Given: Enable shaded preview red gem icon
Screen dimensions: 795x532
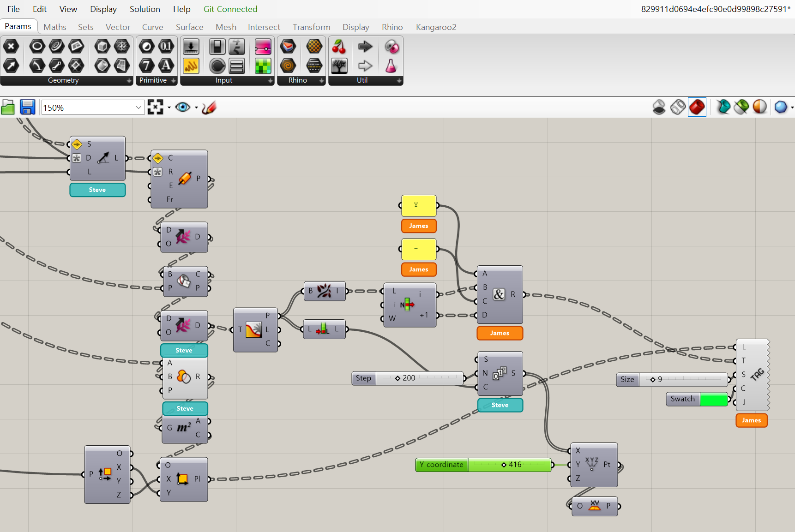Looking at the screenshot, I should [x=697, y=107].
